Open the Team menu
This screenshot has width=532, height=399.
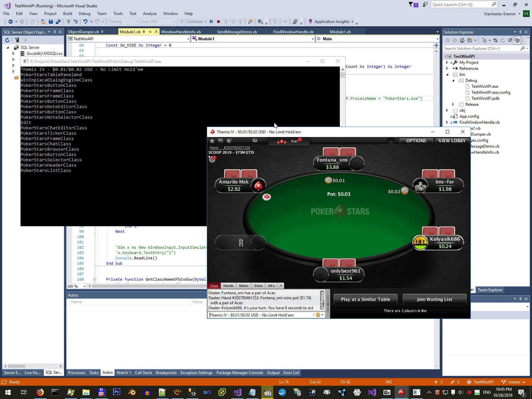[102, 14]
